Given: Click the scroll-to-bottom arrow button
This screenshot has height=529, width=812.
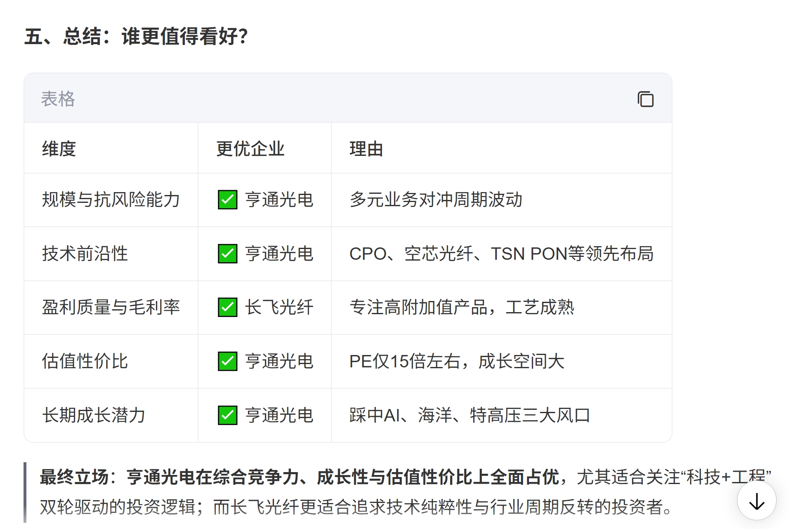Looking at the screenshot, I should (756, 501).
